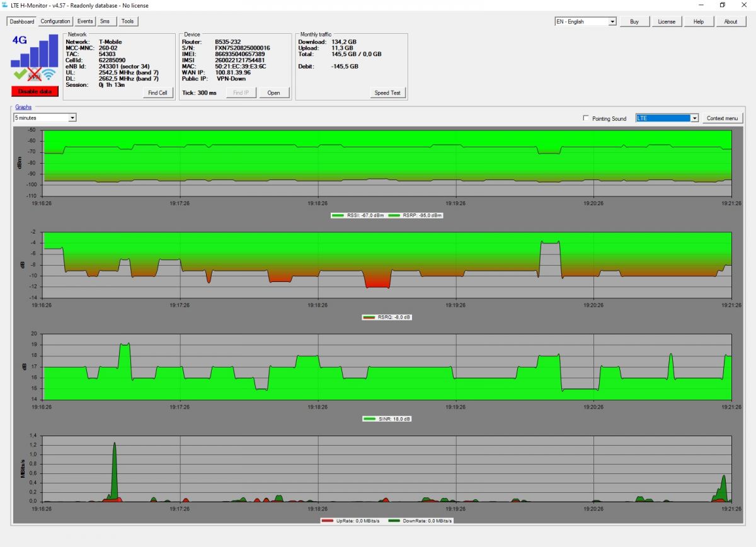Viewport: 756px width, 547px height.
Task: Click the Total value 145,5 GB / 0,0 GB
Action: pos(357,54)
